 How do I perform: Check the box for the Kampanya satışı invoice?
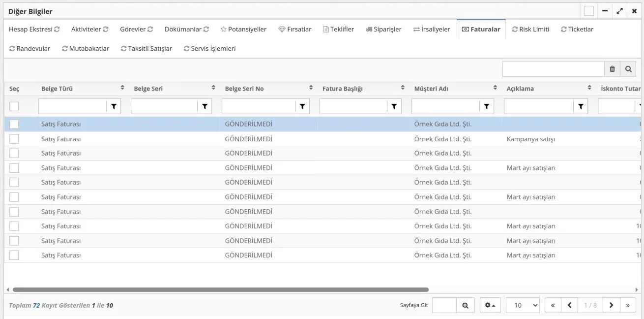14,139
